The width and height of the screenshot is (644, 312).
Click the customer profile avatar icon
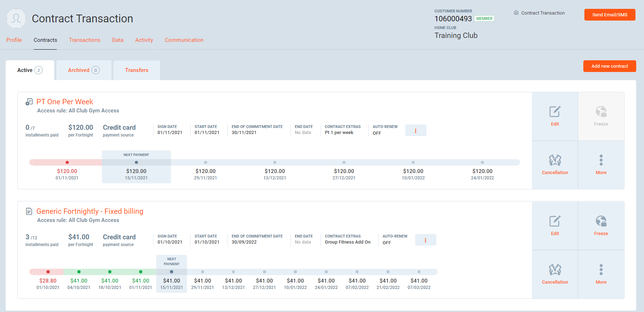[x=16, y=18]
